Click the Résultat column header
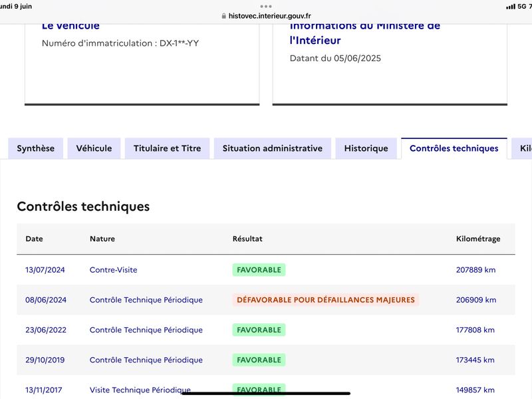The width and height of the screenshot is (532, 399). point(247,239)
